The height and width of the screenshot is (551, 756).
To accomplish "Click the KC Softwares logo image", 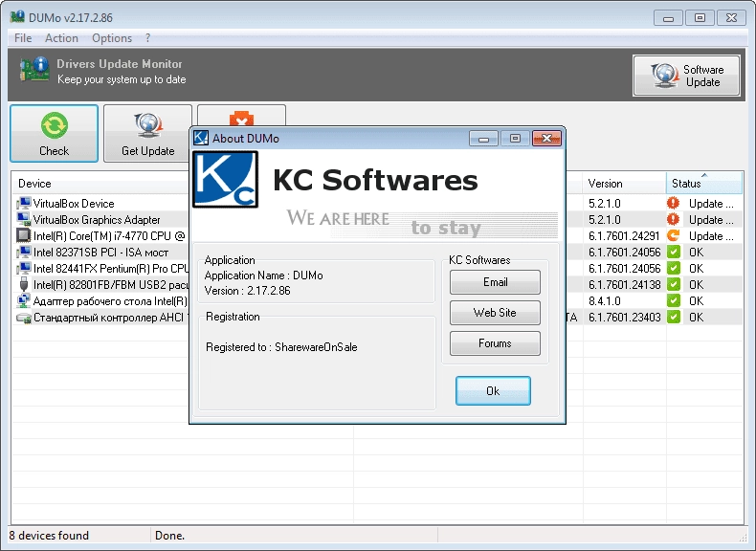I will (225, 179).
